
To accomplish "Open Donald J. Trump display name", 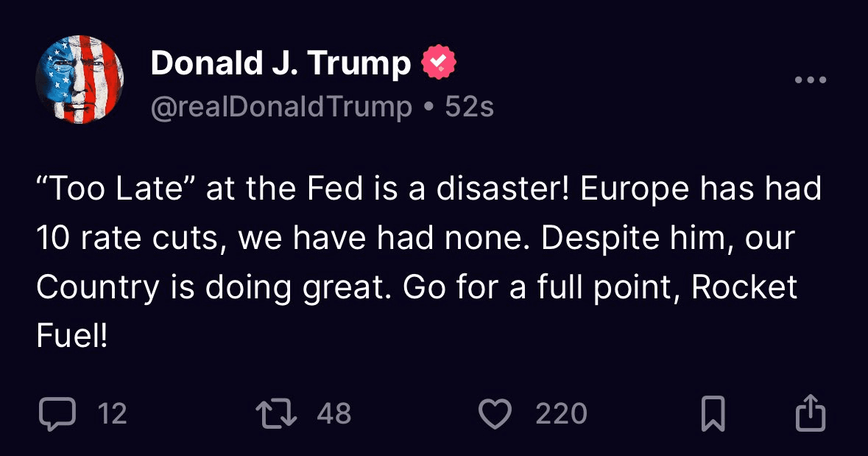I will [x=280, y=63].
